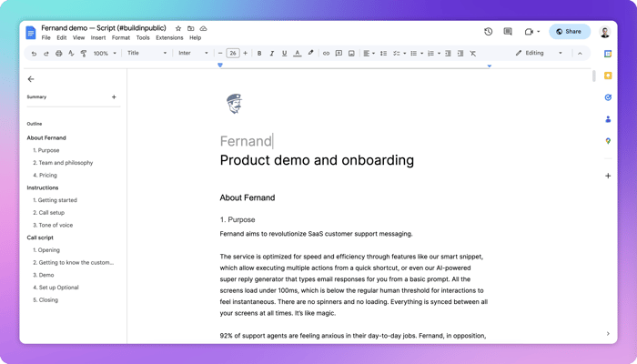The width and height of the screenshot is (637, 364).
Task: Open Google Keep in side panel
Action: (608, 76)
